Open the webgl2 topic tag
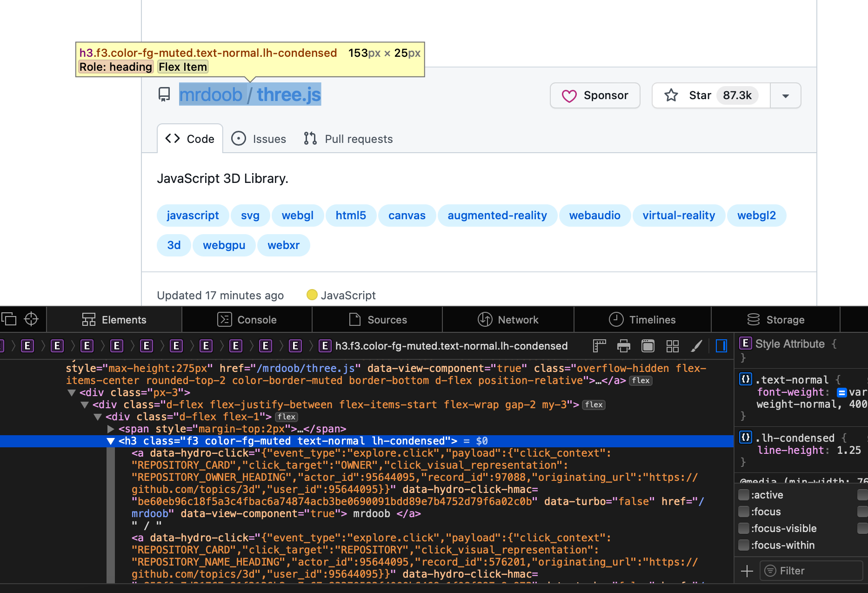This screenshot has width=868, height=593. 757,216
